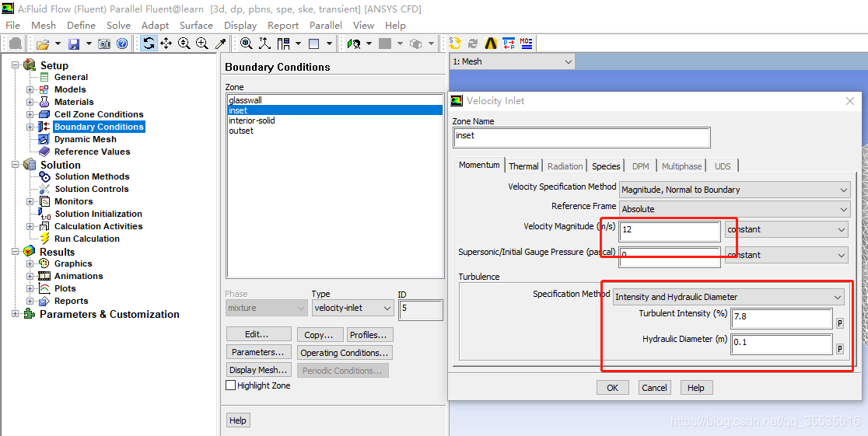
Task: Click the inactive gray icon at toolbar start
Action: 16,44
